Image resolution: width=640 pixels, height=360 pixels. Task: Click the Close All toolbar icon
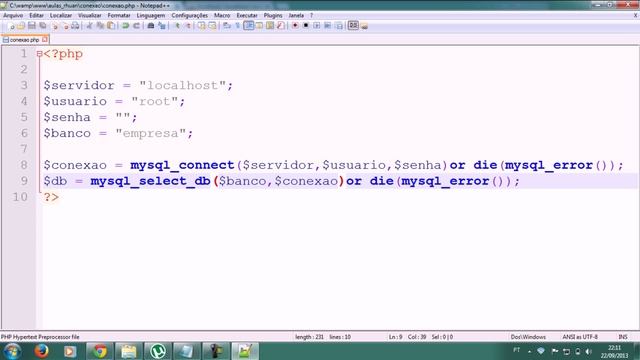tap(65, 26)
